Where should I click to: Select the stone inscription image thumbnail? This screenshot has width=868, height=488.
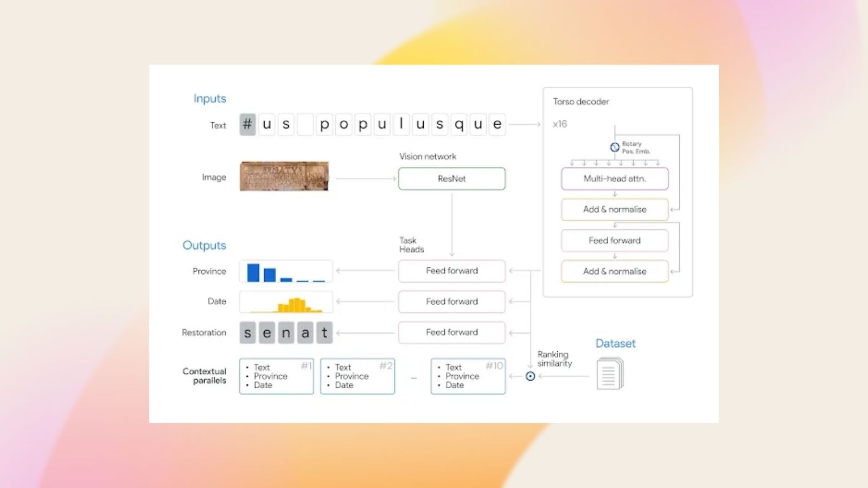[x=284, y=176]
